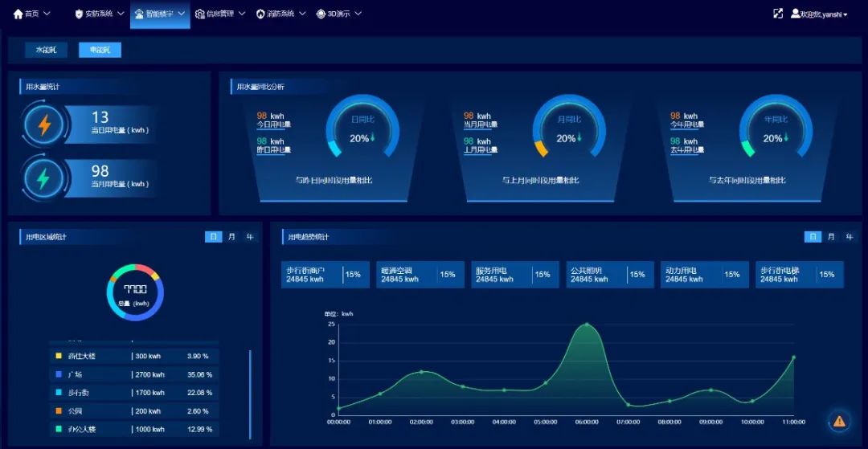
Task: Click the 11:00:00 data point on chart
Action: 793,357
